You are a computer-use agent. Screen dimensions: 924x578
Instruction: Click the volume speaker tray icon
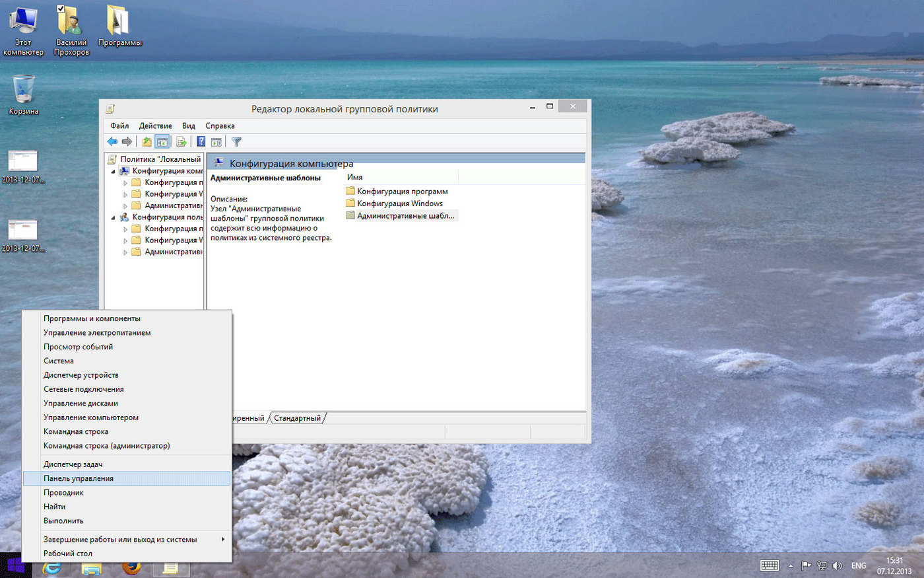838,565
